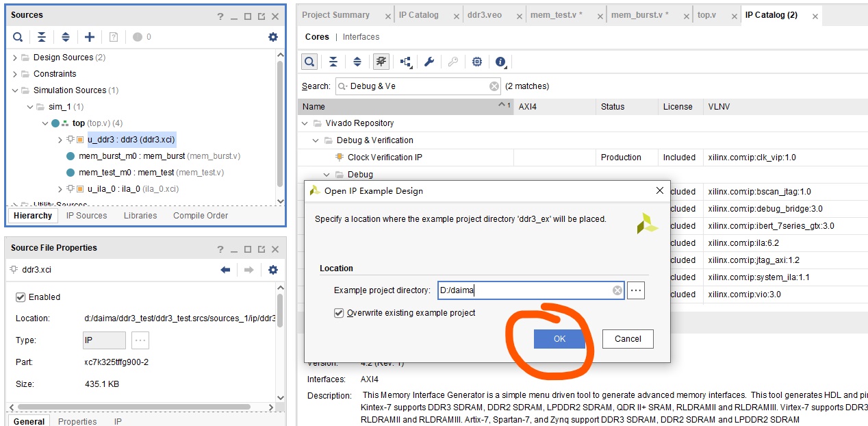This screenshot has width=868, height=426.
Task: Collapse all in the IP Catalog toolbar
Action: pyautogui.click(x=333, y=62)
